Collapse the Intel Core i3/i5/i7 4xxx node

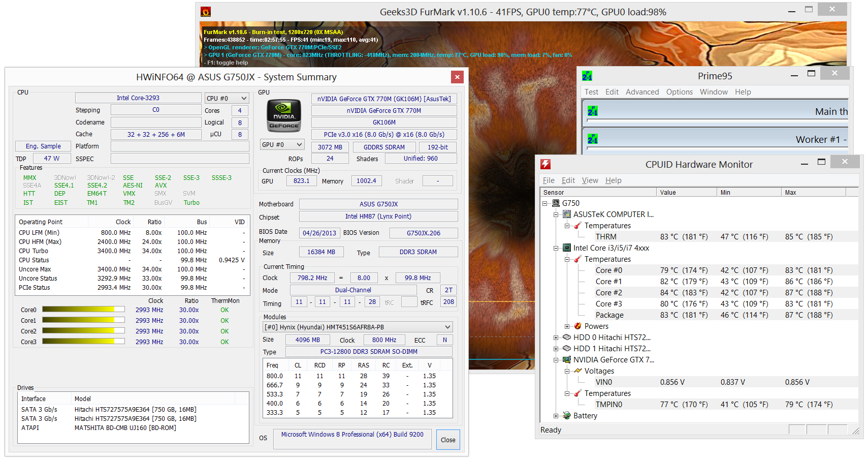click(x=556, y=248)
